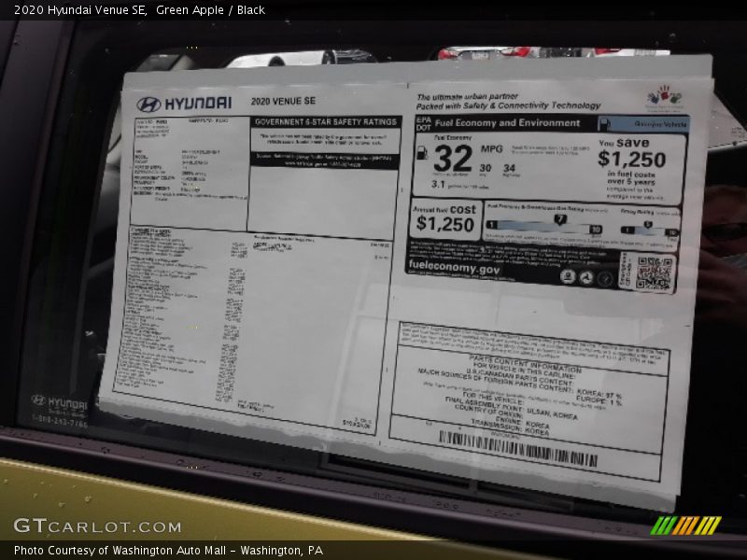This screenshot has height=560, width=747.
Task: Click the 'The ultimate urban partner' tagline
Action: [x=467, y=97]
